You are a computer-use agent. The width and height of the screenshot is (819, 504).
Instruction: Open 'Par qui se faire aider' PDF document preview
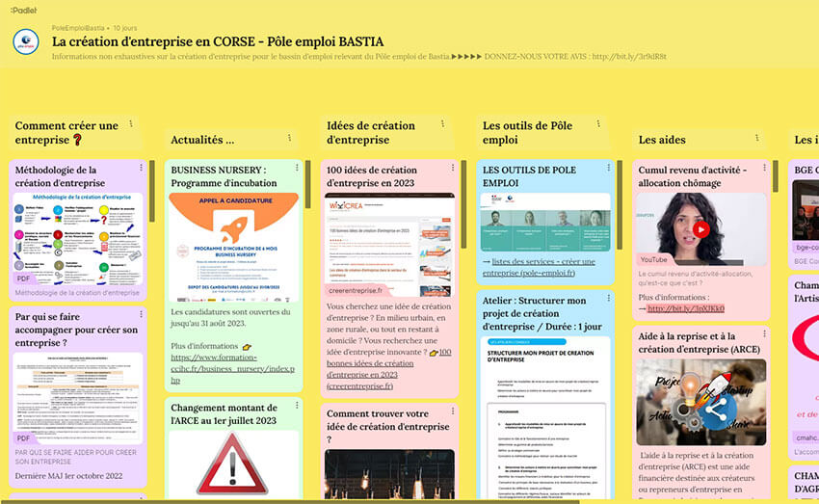click(77, 398)
